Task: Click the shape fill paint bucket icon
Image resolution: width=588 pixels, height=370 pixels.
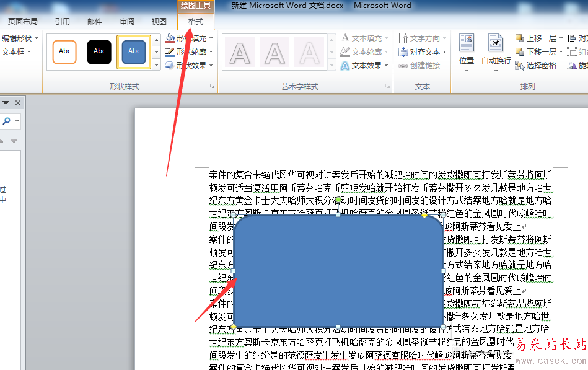Action: click(170, 38)
